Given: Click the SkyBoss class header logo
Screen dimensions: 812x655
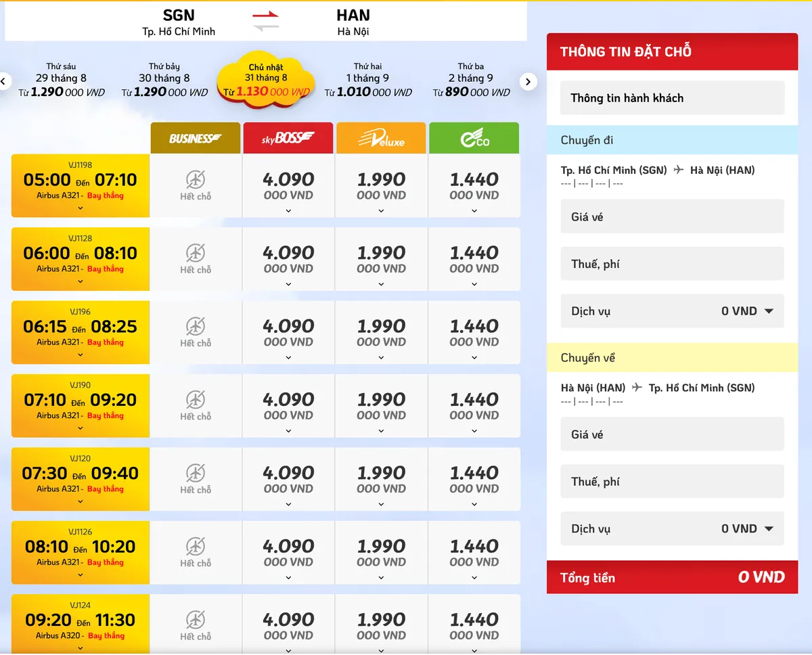Looking at the screenshot, I should pyautogui.click(x=288, y=138).
